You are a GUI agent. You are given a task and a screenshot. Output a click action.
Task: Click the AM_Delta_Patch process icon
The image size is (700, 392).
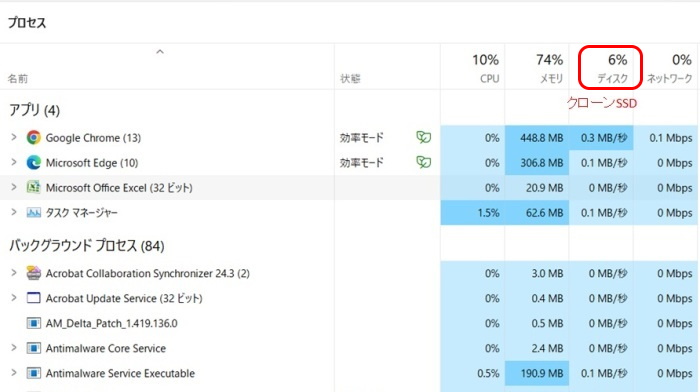[x=33, y=323]
